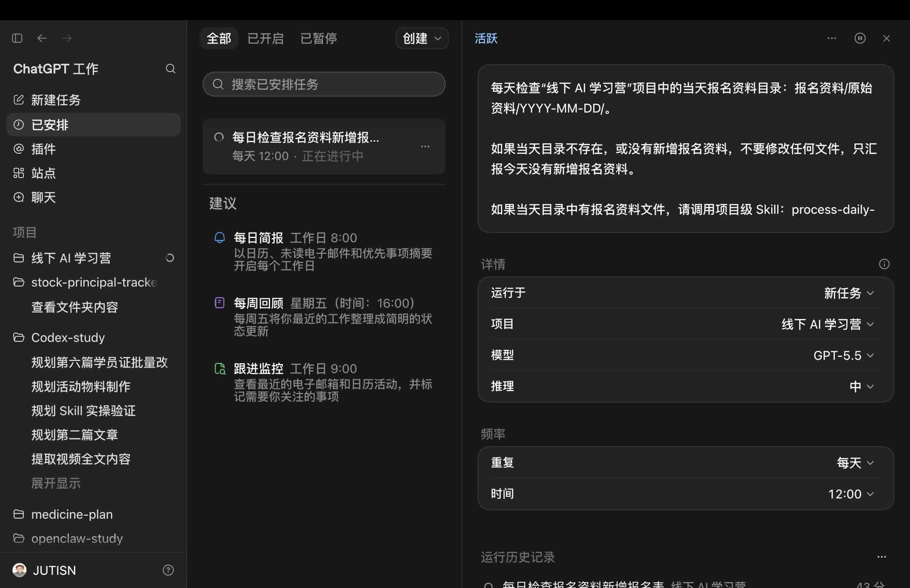Open 规划 Skill 实操验证 chat
This screenshot has height=588, width=910.
tap(93, 410)
